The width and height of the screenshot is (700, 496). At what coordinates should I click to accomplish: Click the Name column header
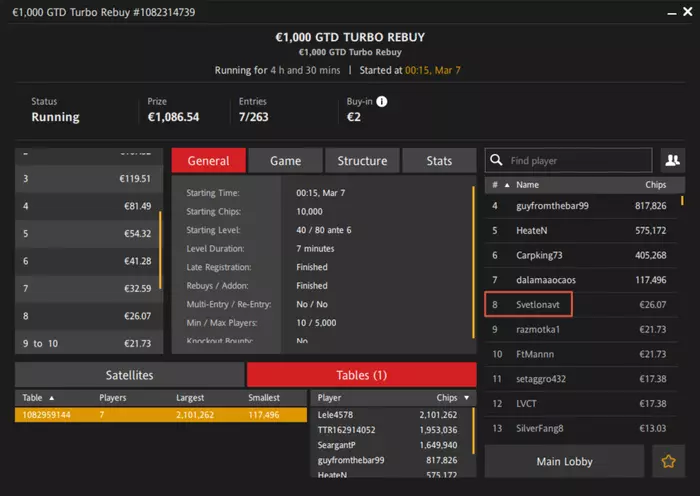tap(527, 185)
